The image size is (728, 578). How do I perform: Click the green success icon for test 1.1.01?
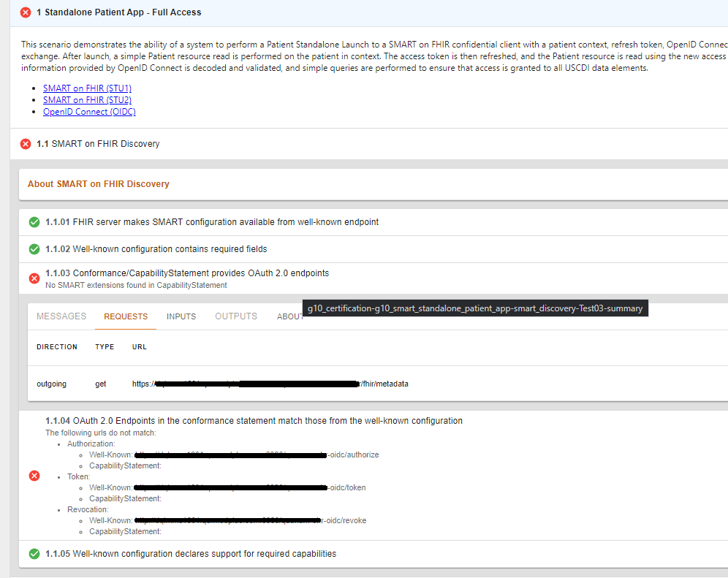tap(34, 221)
